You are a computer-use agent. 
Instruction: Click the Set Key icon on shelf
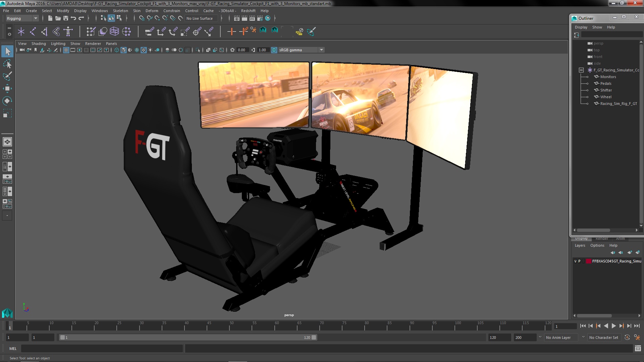244,32
